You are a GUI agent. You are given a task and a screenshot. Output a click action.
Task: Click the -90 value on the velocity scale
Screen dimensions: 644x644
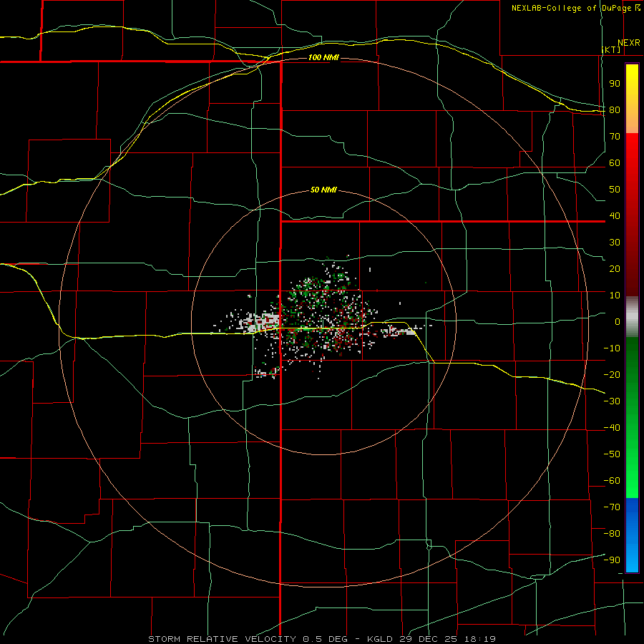(x=612, y=560)
